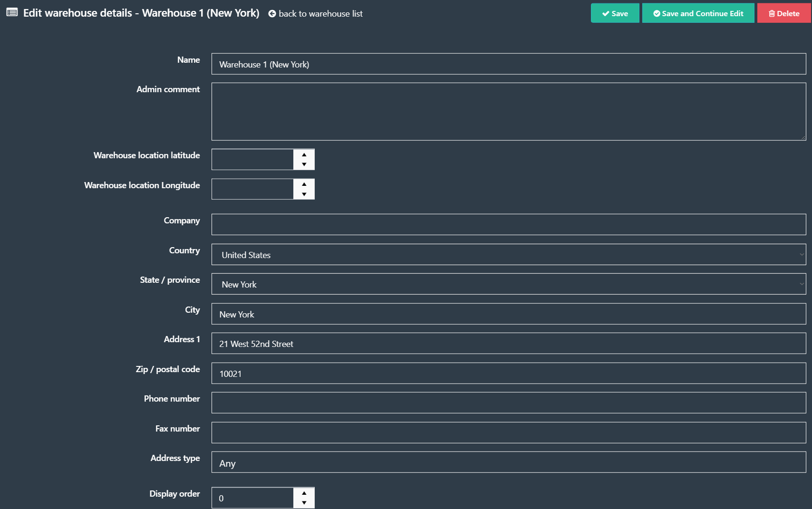Click the Save button
This screenshot has width=812, height=509.
pyautogui.click(x=615, y=13)
